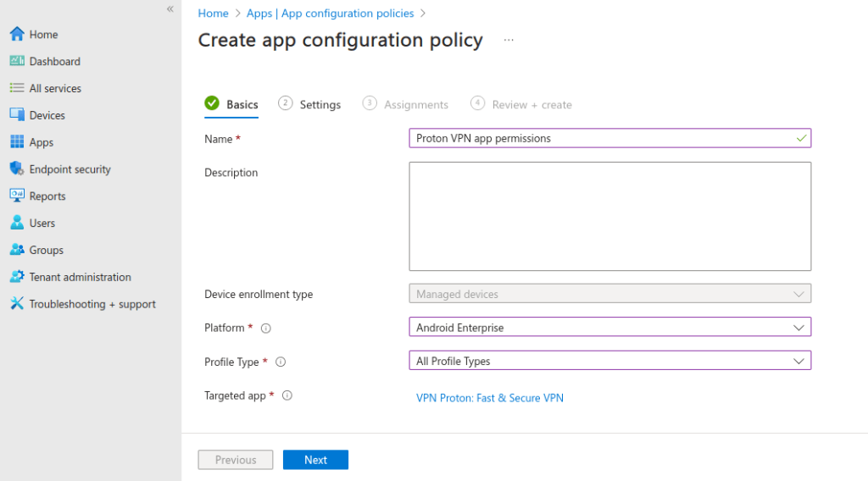Open Endpoint security in the sidebar
Image resolution: width=868 pixels, height=481 pixels.
coord(70,169)
